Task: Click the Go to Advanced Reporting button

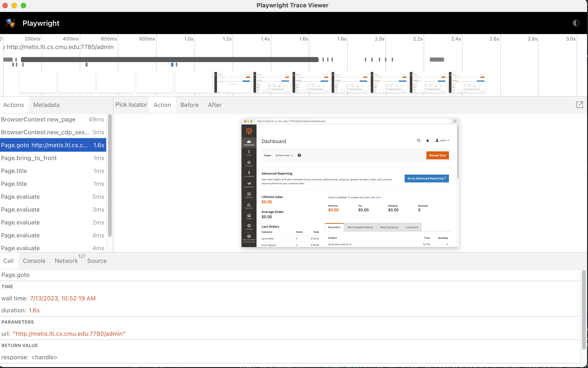Action: coord(426,178)
